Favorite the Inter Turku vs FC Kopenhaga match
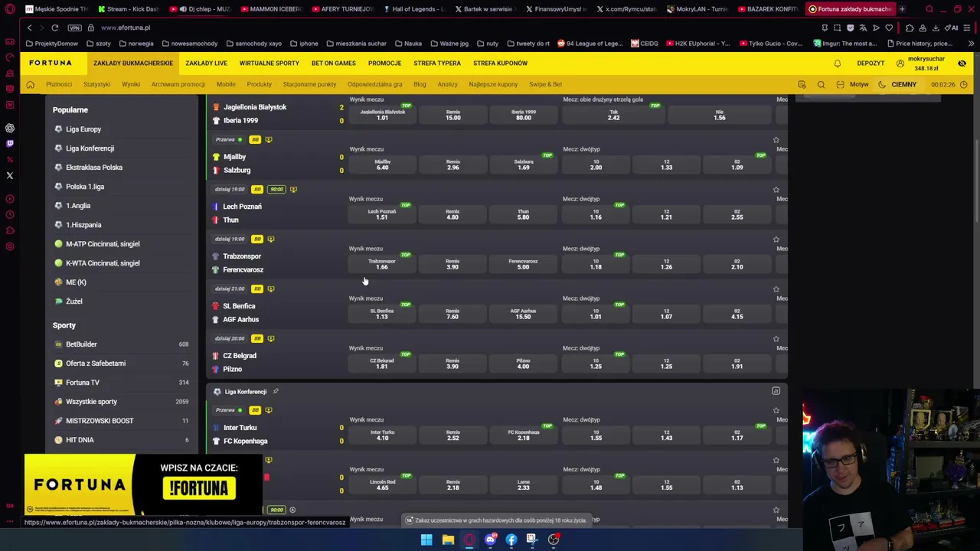 776,411
